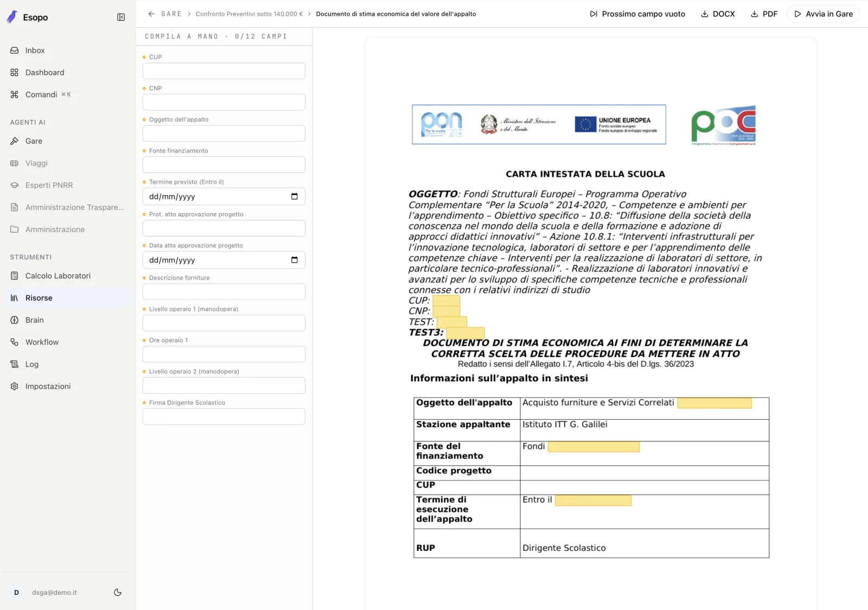The width and height of the screenshot is (868, 610).
Task: Click the Risorse library icon
Action: click(15, 298)
